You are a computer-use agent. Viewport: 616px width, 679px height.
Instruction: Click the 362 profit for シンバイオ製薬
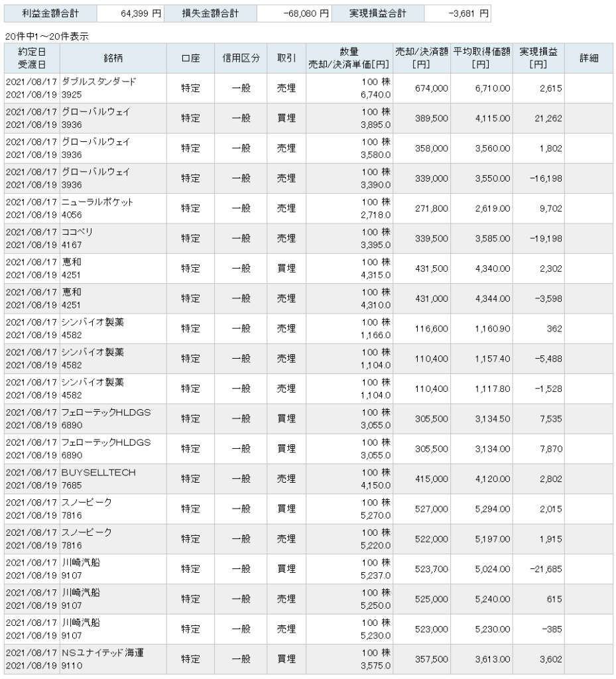tap(554, 329)
